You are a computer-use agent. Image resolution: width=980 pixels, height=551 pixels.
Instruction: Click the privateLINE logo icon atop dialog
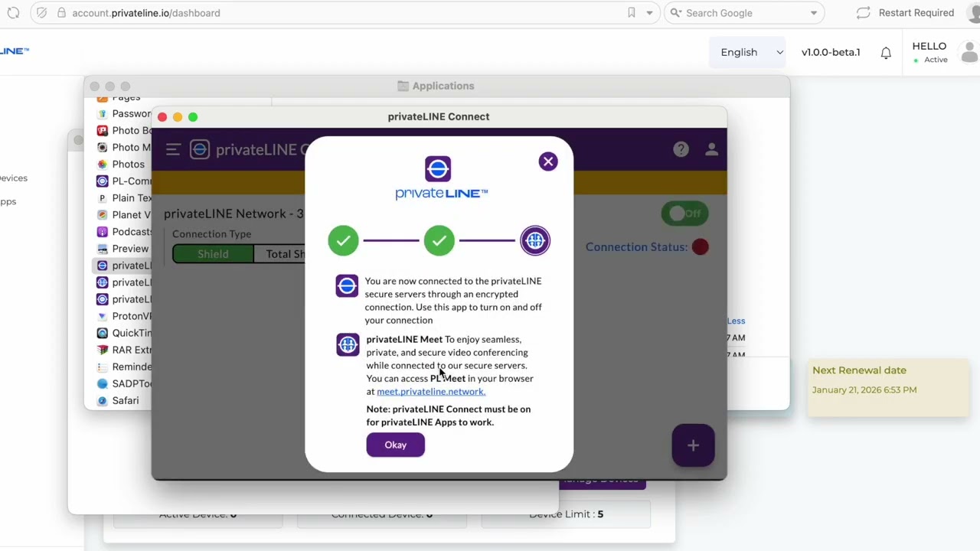click(x=438, y=169)
